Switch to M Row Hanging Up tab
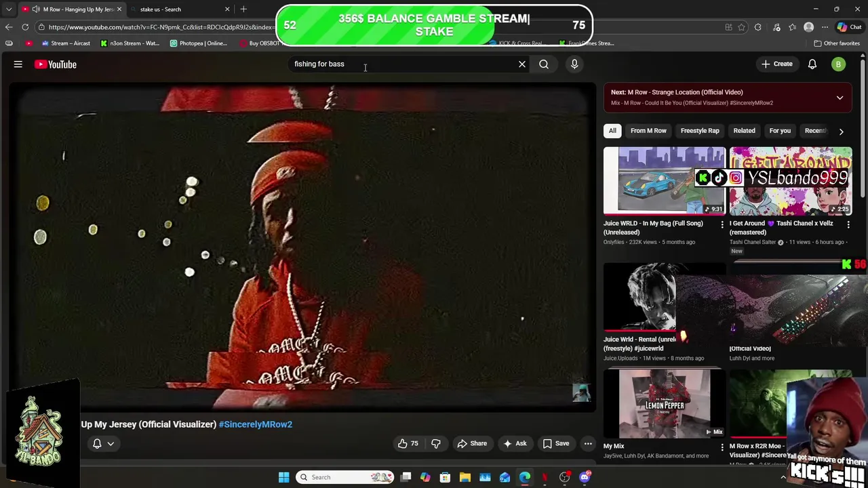The width and height of the screenshot is (868, 488). point(71,9)
